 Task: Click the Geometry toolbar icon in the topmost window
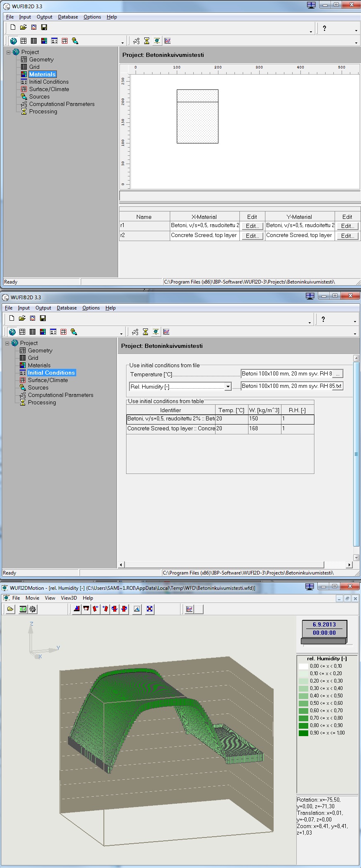23,41
